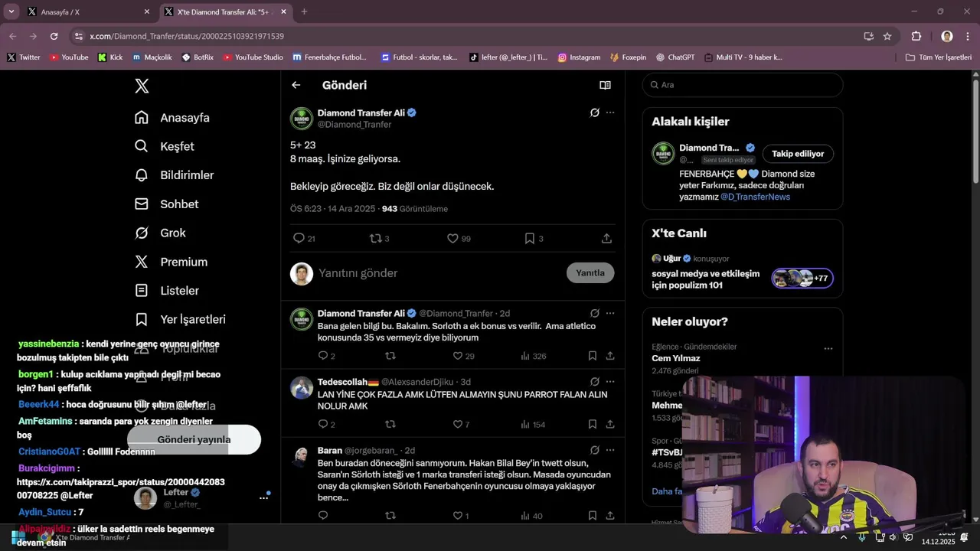The height and width of the screenshot is (551, 980).
Task: Open more options on the main post
Action: [610, 112]
